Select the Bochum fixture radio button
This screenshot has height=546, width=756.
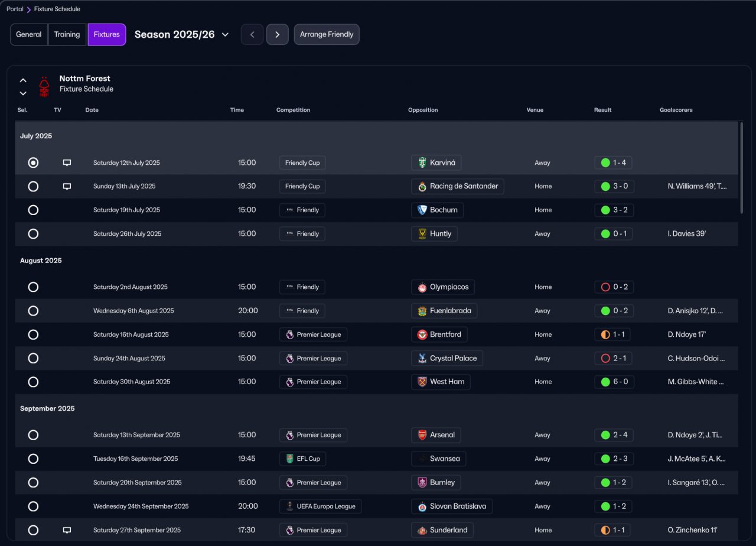[33, 210]
